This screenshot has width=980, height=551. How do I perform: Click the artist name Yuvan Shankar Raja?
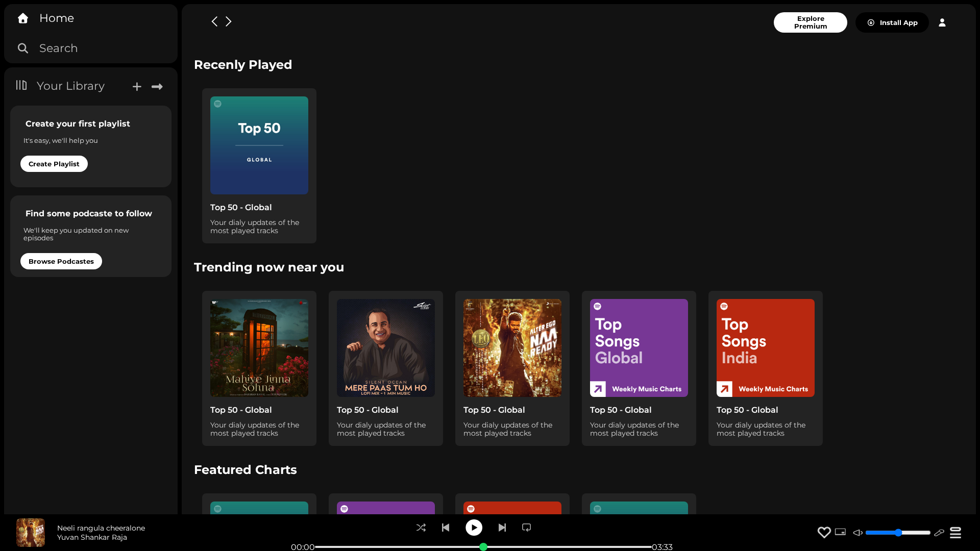(x=92, y=537)
